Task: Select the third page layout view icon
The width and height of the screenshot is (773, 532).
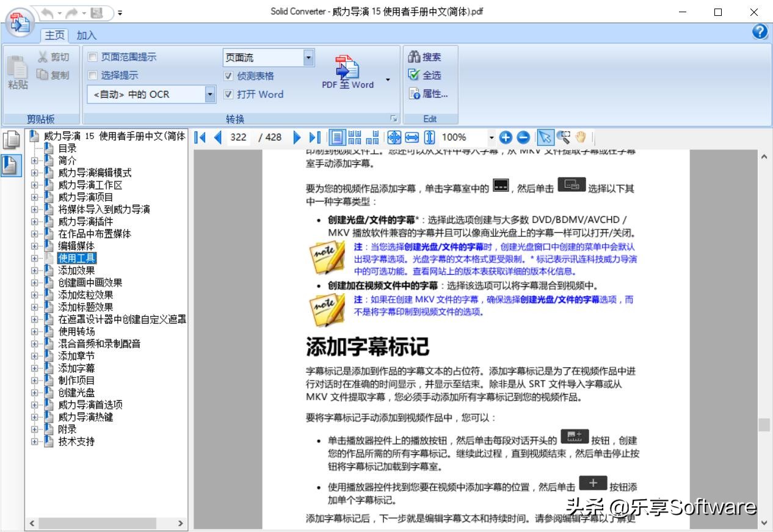Action: [372, 137]
